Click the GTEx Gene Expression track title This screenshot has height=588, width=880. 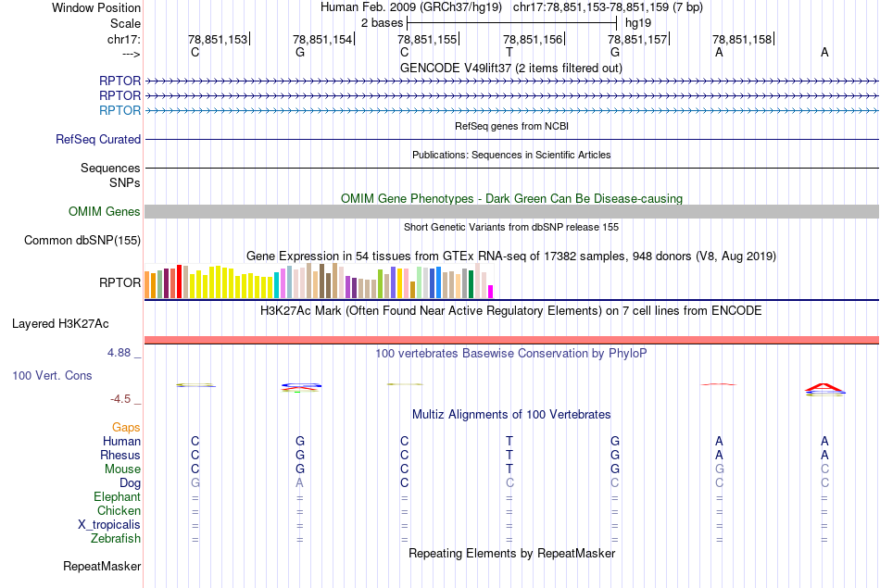coord(511,256)
